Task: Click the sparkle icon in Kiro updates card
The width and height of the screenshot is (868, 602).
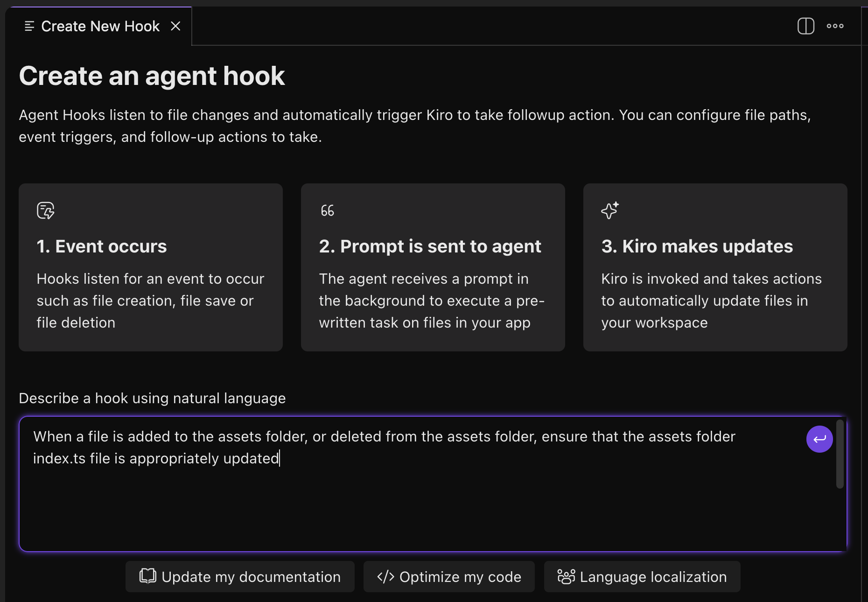Action: coord(610,210)
